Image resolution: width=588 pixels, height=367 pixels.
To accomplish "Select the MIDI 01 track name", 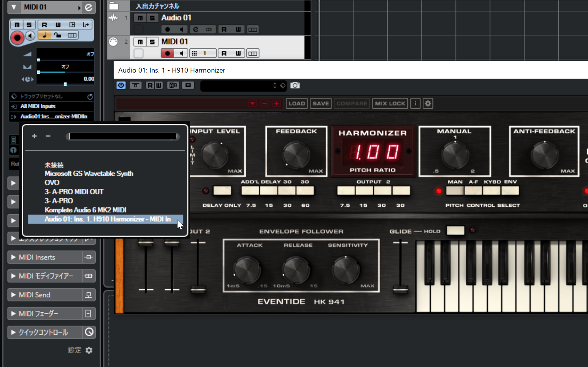I will pyautogui.click(x=174, y=41).
